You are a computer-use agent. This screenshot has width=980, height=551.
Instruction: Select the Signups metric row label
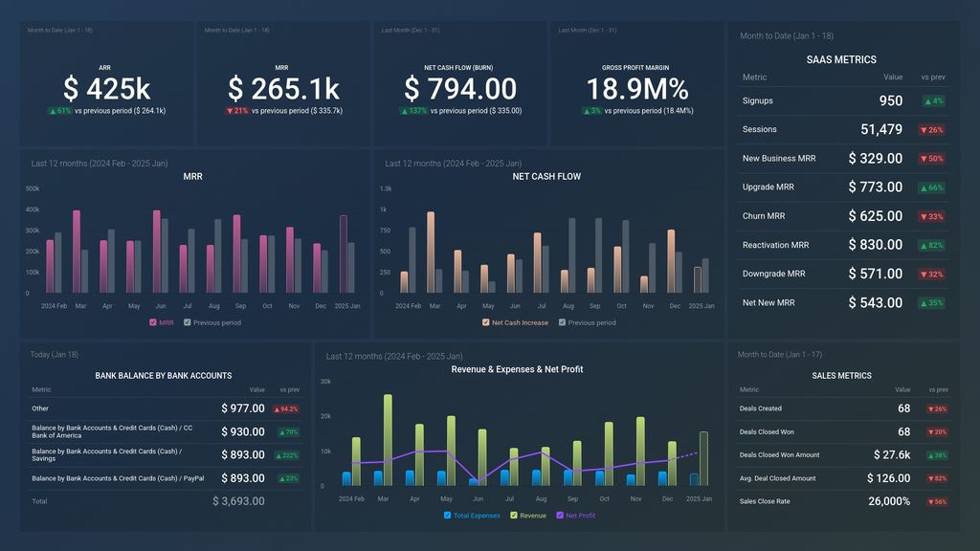(758, 100)
